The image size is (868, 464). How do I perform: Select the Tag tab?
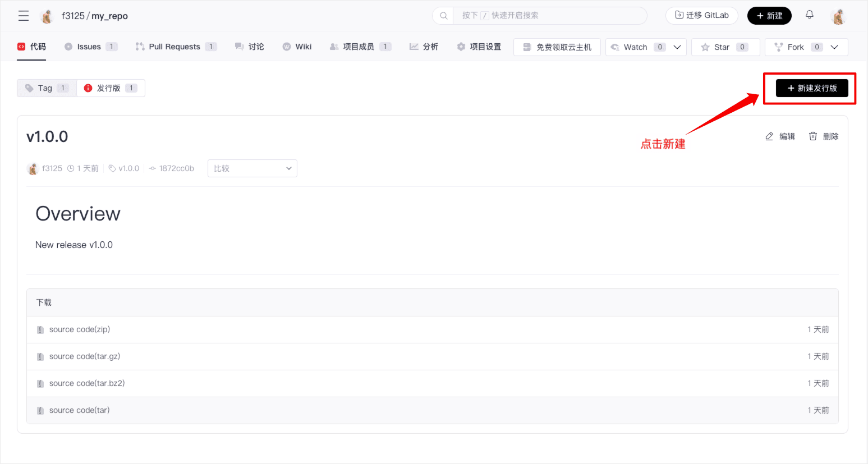[x=46, y=88]
